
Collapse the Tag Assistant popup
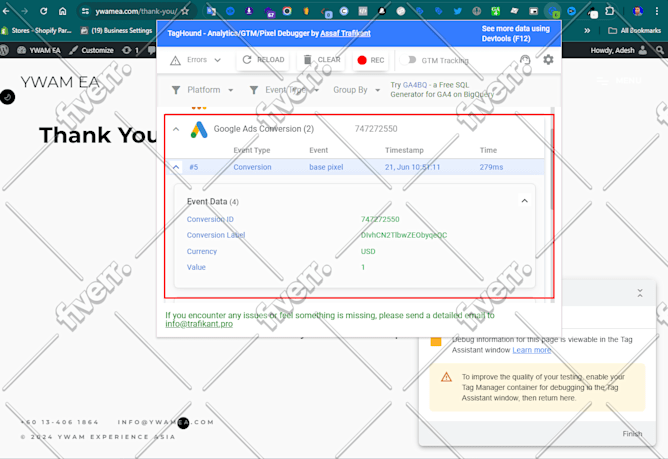click(x=639, y=293)
